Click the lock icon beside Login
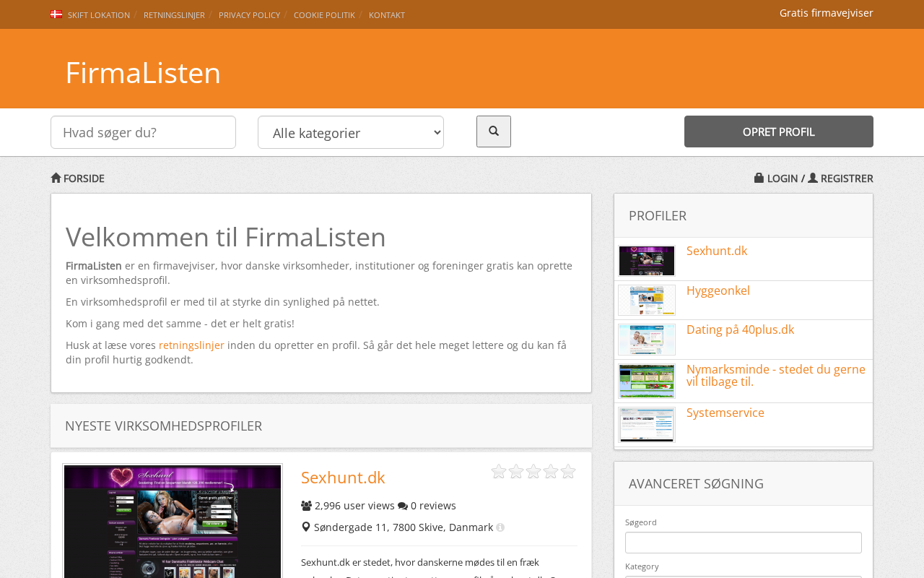The height and width of the screenshot is (578, 924). (x=759, y=178)
